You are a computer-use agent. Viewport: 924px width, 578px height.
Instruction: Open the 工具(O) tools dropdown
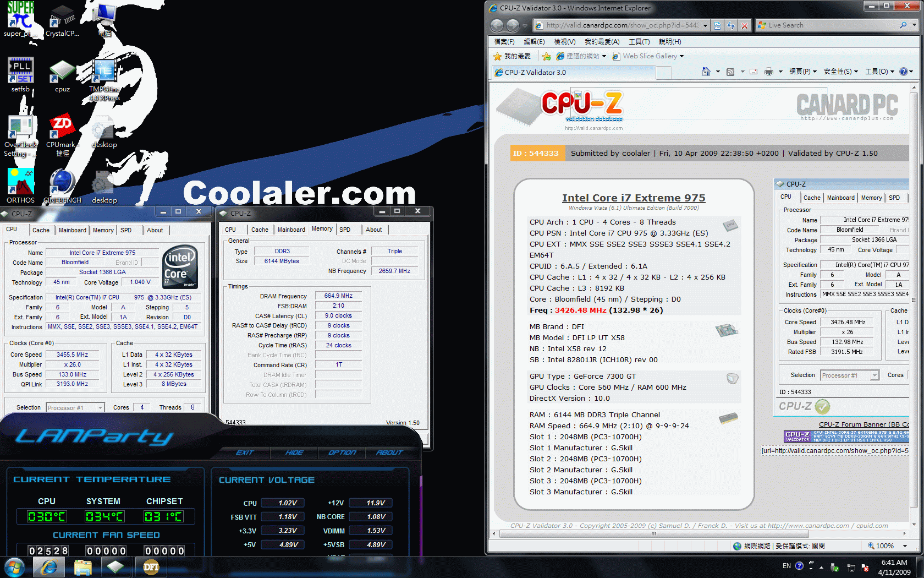tap(879, 72)
